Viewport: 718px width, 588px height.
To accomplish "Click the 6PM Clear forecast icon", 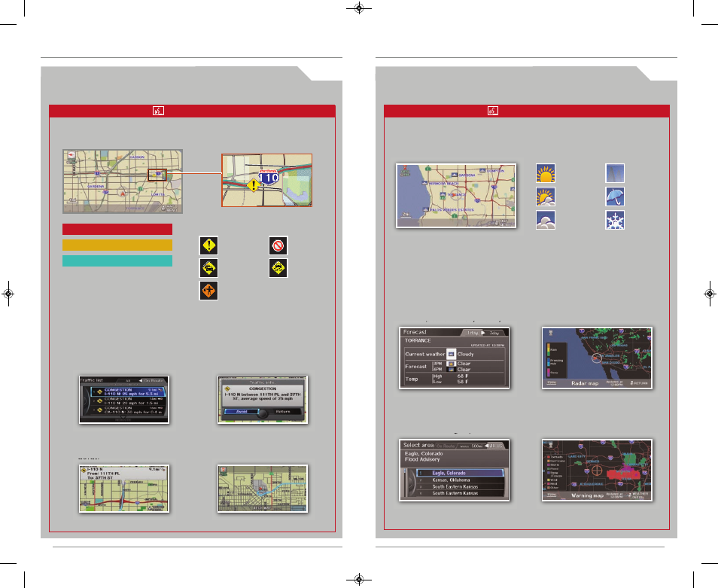I will 451,369.
